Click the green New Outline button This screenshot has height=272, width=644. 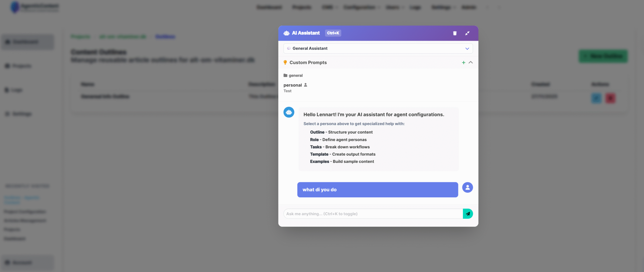tap(603, 56)
